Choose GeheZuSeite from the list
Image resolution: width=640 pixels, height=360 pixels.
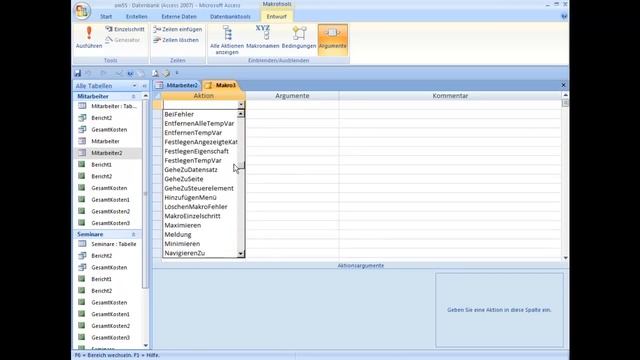200,179
